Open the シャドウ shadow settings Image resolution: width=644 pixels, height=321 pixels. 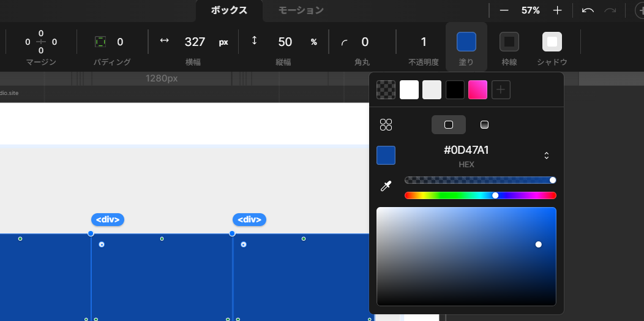(552, 42)
